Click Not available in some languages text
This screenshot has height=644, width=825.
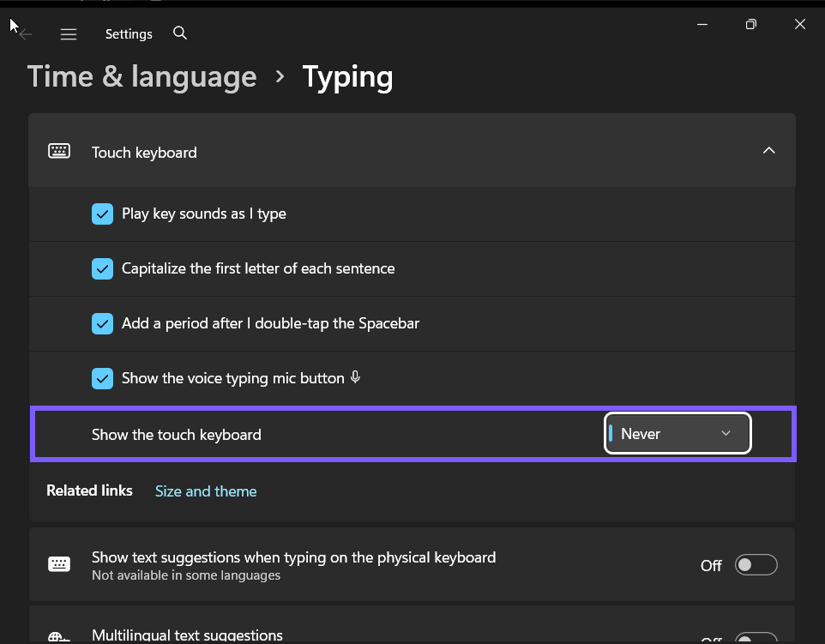pos(186,575)
